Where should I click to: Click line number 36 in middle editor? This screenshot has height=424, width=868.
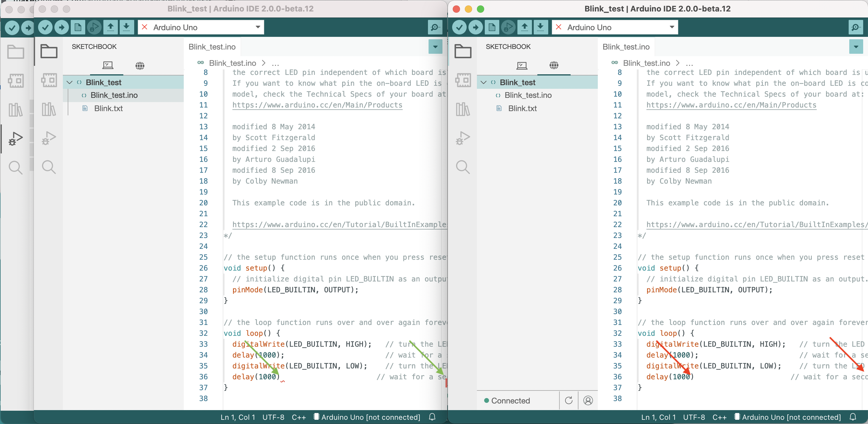(203, 377)
